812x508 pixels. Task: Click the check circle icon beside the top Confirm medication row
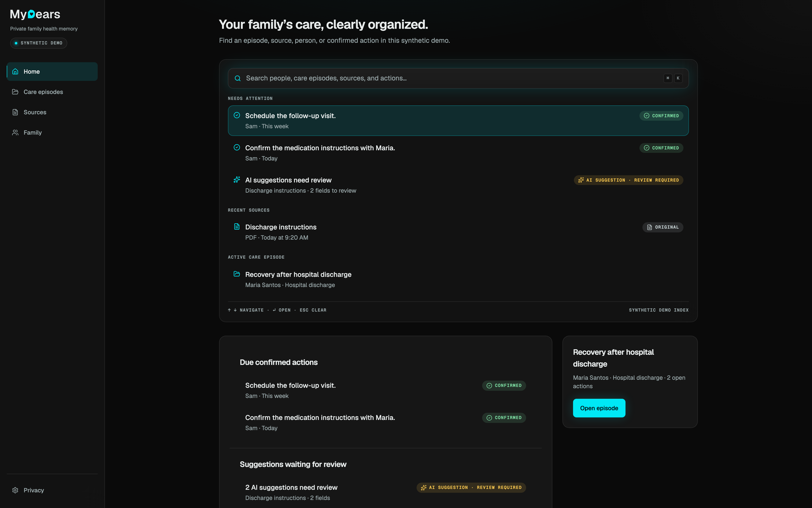click(237, 148)
